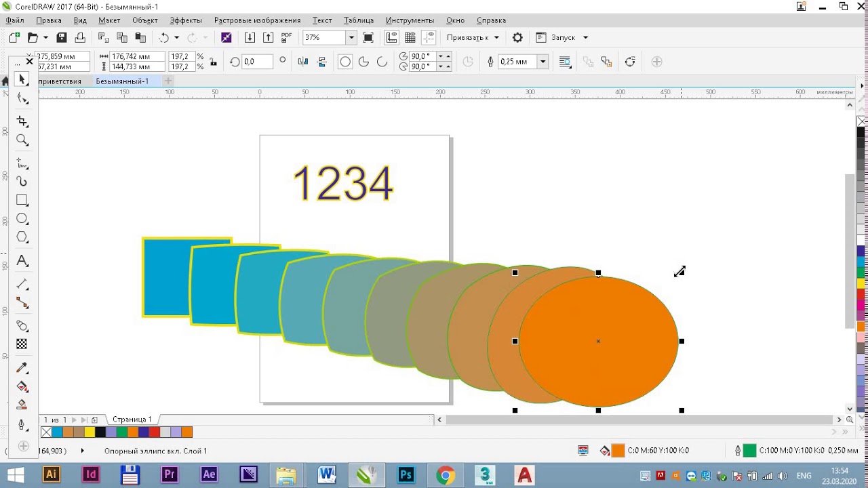Image resolution: width=868 pixels, height=488 pixels.
Task: Open the zoom level 37% dropdown
Action: pyautogui.click(x=351, y=37)
